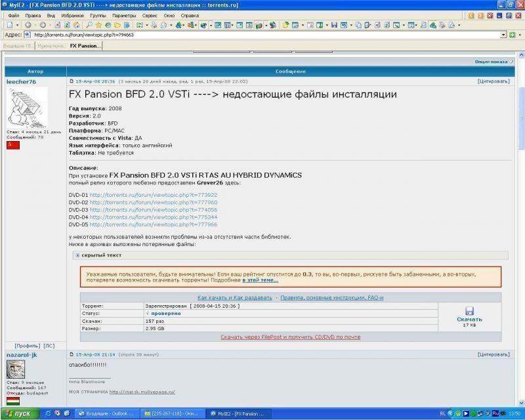
Task: Click the Скачать floppy disk download icon
Action: tap(469, 311)
